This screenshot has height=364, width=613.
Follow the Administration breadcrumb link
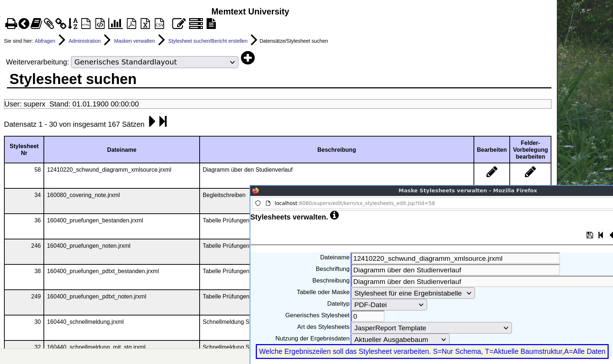click(85, 41)
